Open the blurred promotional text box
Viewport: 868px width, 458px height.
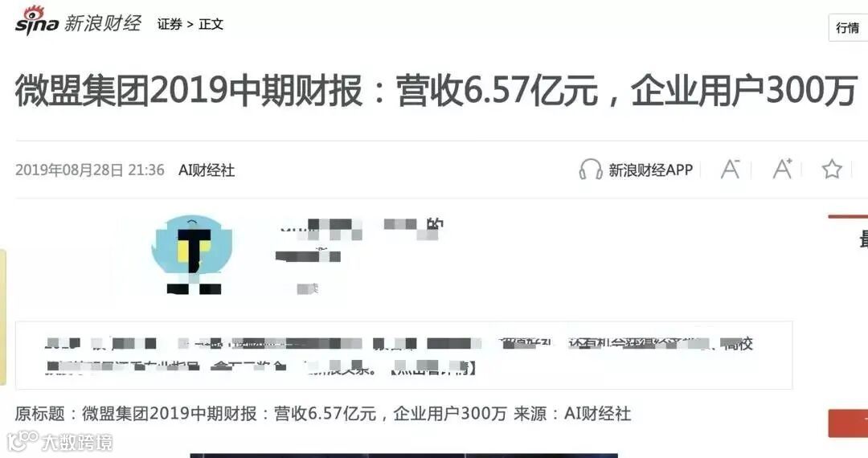click(x=404, y=355)
